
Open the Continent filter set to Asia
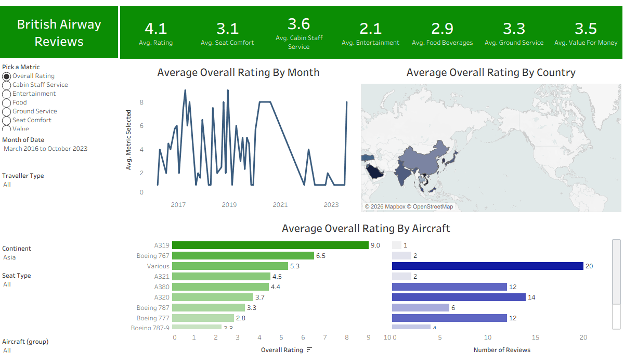[58, 257]
